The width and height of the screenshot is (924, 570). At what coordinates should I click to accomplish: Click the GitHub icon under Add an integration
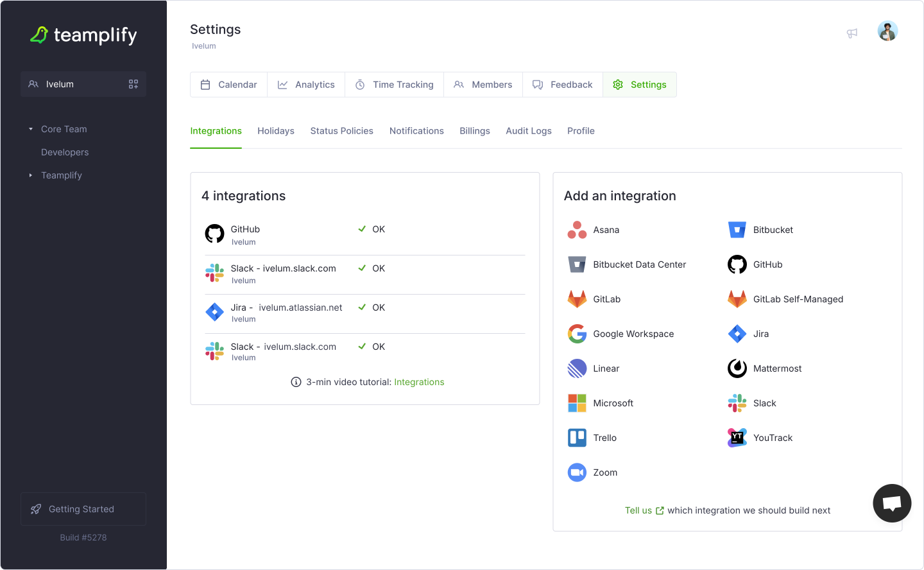[x=737, y=264]
